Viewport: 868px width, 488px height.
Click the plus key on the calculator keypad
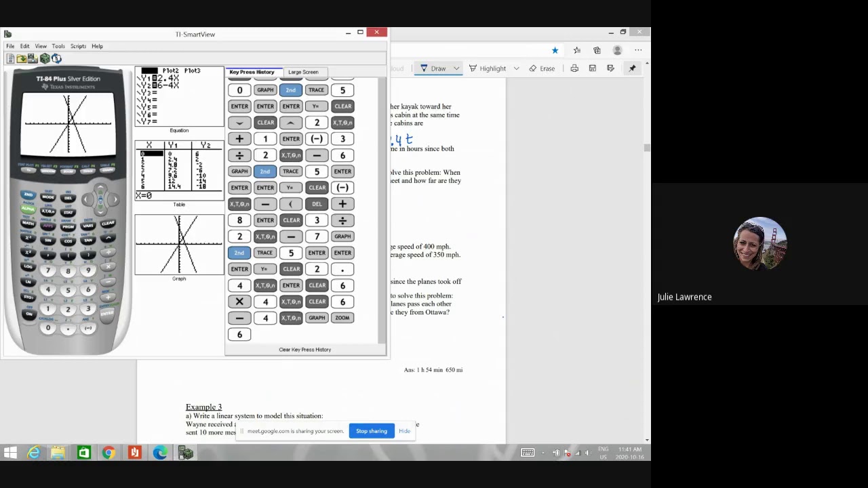(108, 297)
